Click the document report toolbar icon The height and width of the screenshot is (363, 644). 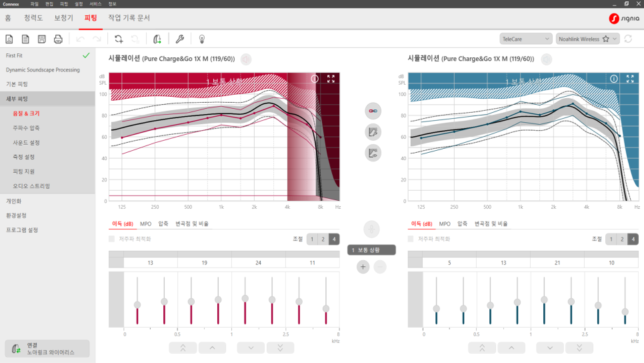25,39
